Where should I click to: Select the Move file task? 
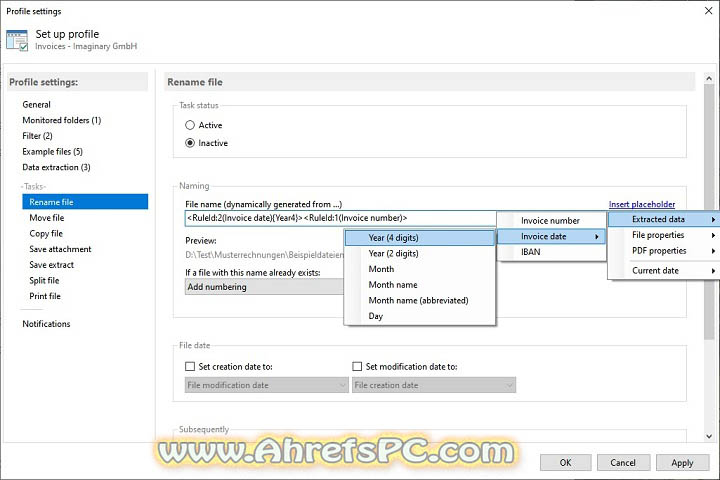46,217
